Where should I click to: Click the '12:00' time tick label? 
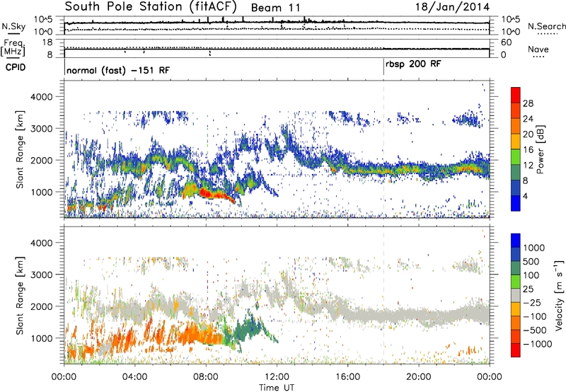[277, 377]
